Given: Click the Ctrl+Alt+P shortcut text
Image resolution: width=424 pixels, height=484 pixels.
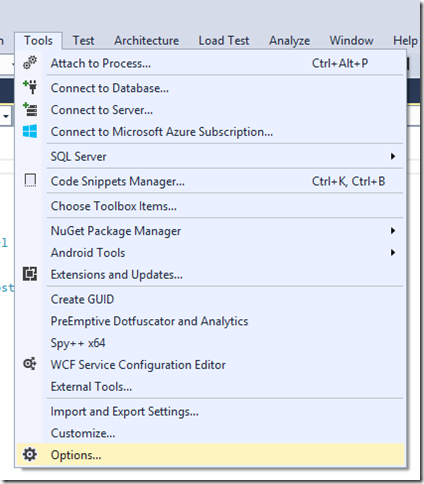Looking at the screenshot, I should 340,63.
